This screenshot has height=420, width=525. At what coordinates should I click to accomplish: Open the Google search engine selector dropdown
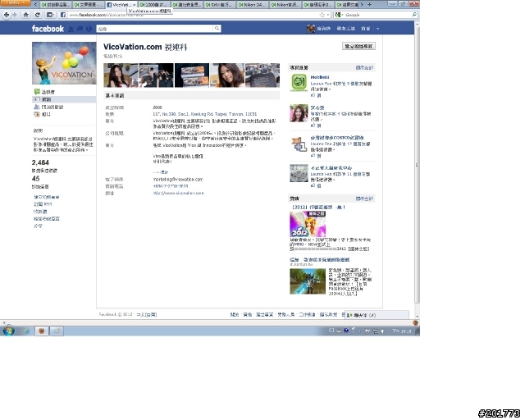click(339, 15)
